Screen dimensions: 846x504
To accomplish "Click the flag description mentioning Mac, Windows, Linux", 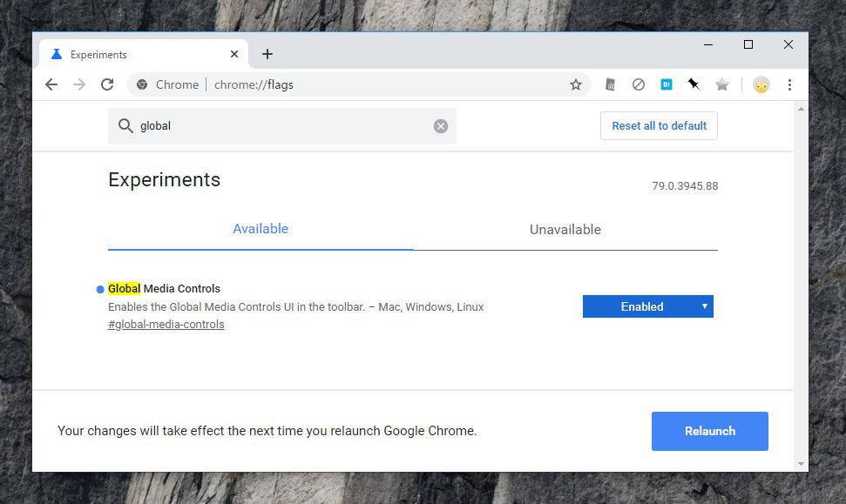I will (295, 306).
